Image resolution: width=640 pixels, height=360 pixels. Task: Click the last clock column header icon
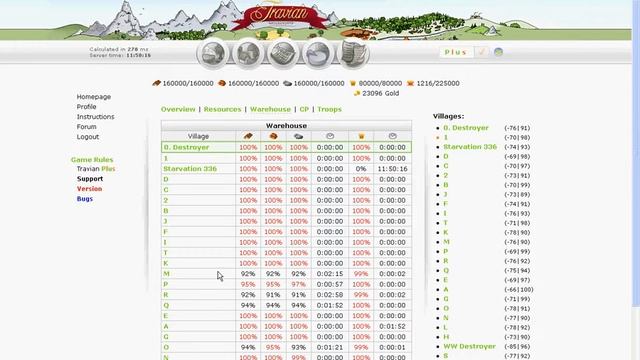tap(392, 136)
